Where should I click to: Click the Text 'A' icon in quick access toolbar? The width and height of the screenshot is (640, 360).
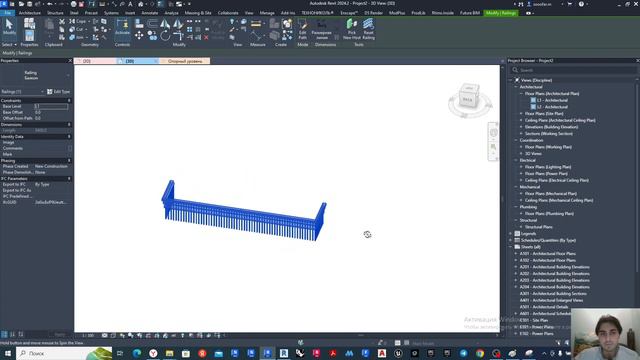click(x=130, y=4)
